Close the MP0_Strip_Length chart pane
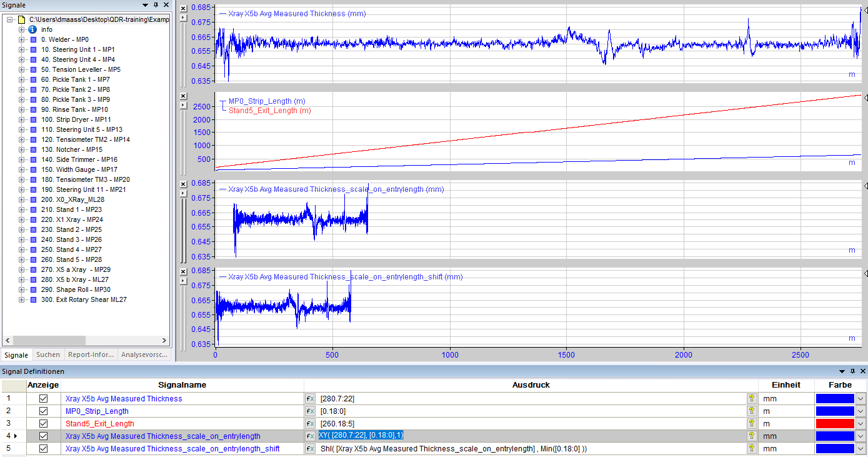The image size is (868, 457). coord(183,96)
